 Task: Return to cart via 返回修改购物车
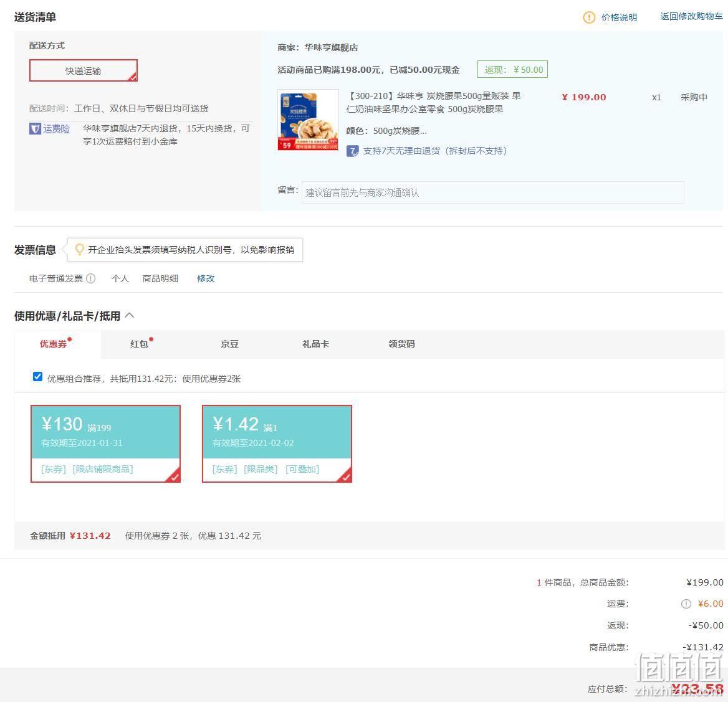pyautogui.click(x=691, y=16)
